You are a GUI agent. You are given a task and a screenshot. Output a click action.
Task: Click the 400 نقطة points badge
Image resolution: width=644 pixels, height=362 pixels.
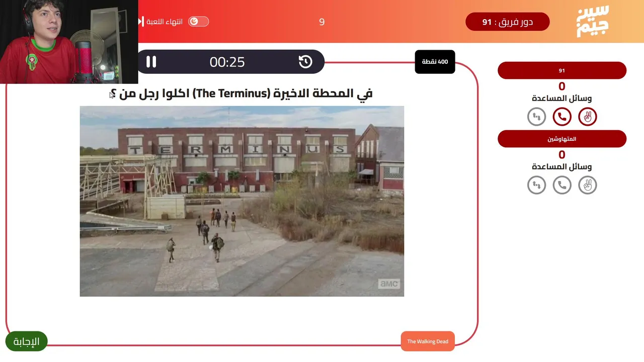point(435,62)
